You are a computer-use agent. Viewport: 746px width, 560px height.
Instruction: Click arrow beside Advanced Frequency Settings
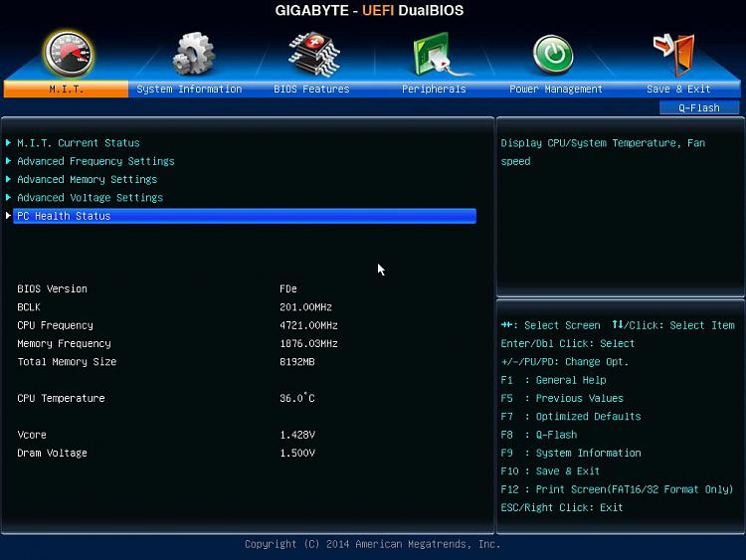9,161
